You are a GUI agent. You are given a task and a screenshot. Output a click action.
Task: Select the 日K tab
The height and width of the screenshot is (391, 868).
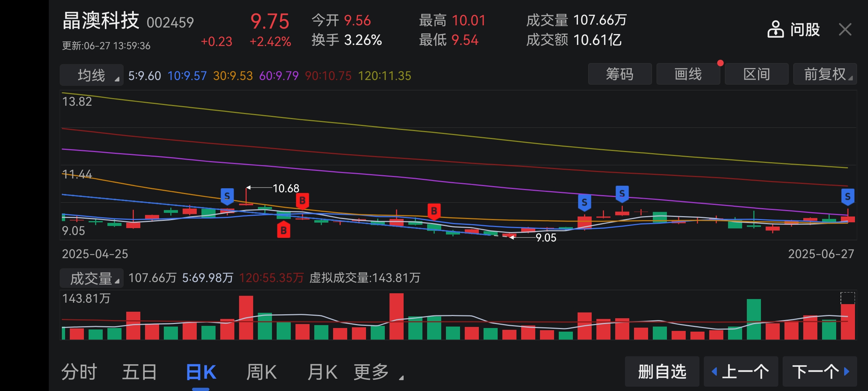click(x=201, y=372)
